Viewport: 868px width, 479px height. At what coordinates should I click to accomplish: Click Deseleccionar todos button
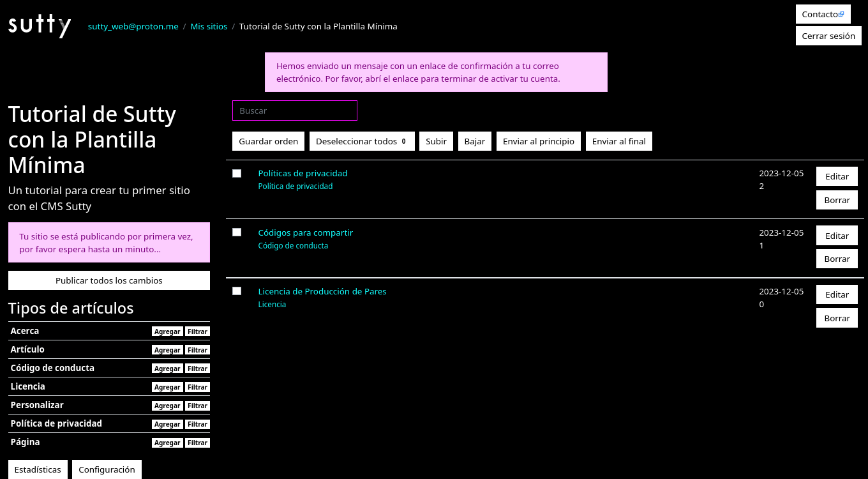click(361, 141)
